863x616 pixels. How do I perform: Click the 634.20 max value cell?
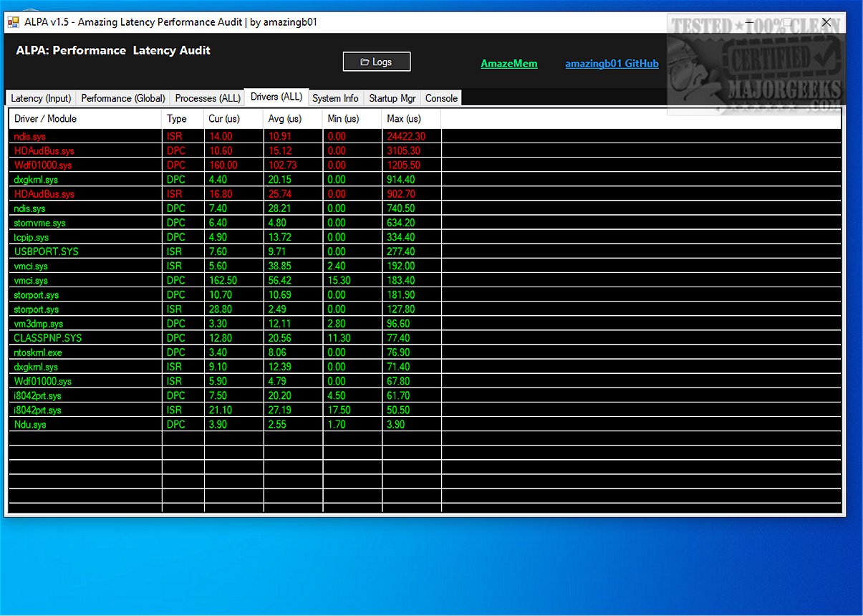click(412, 223)
